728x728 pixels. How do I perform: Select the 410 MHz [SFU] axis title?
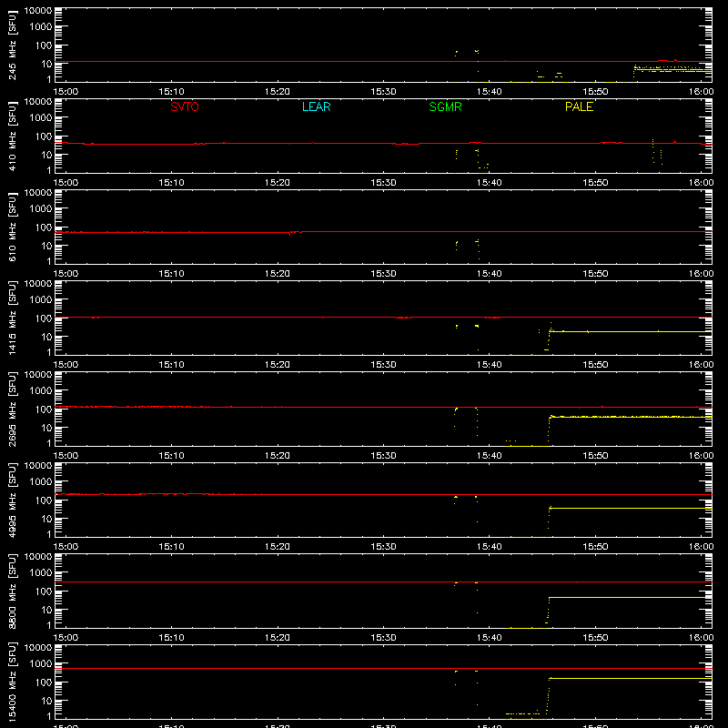[13, 136]
